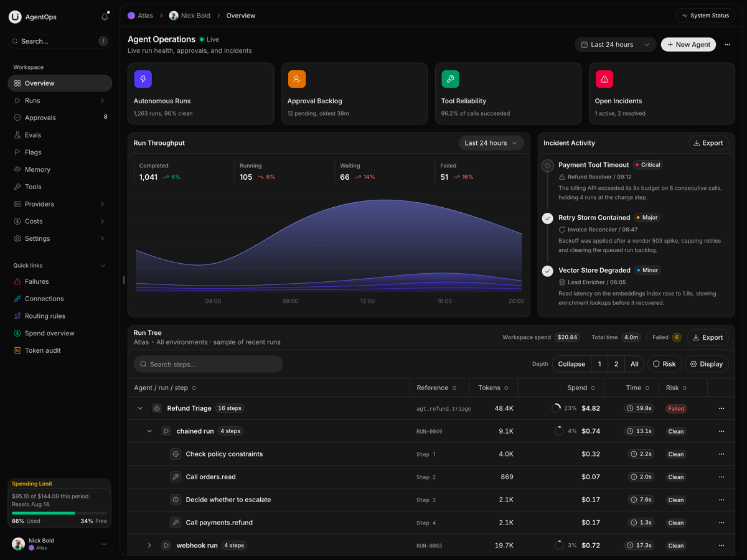Toggle the Risk filter button
Screen dimensions: 747x560
pos(664,364)
